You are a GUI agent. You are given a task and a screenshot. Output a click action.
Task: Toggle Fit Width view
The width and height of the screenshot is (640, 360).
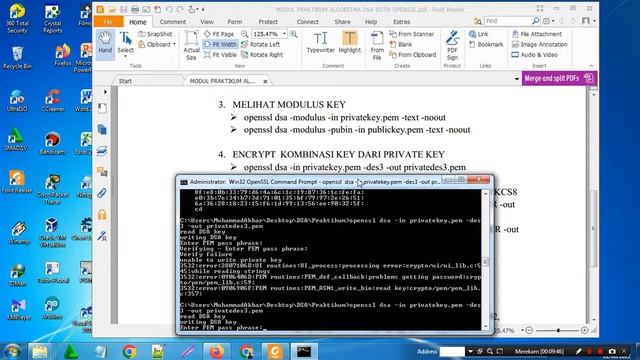click(x=220, y=44)
